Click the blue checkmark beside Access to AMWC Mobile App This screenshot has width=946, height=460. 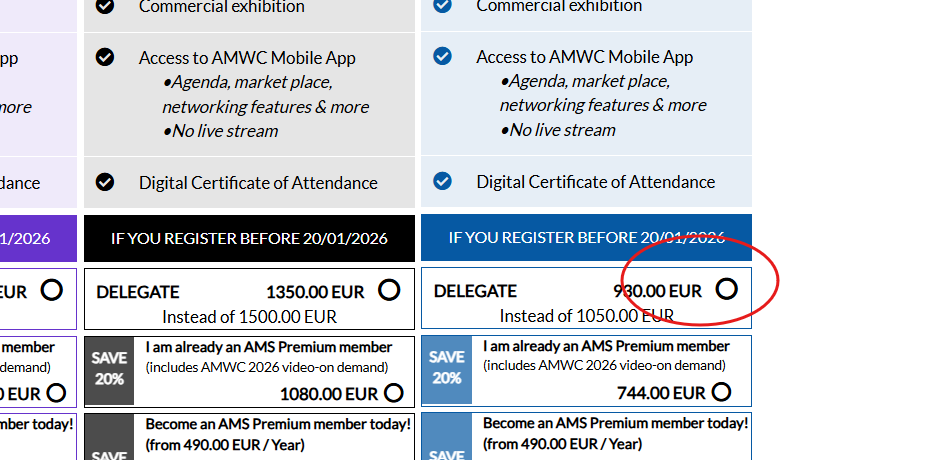pyautogui.click(x=443, y=57)
